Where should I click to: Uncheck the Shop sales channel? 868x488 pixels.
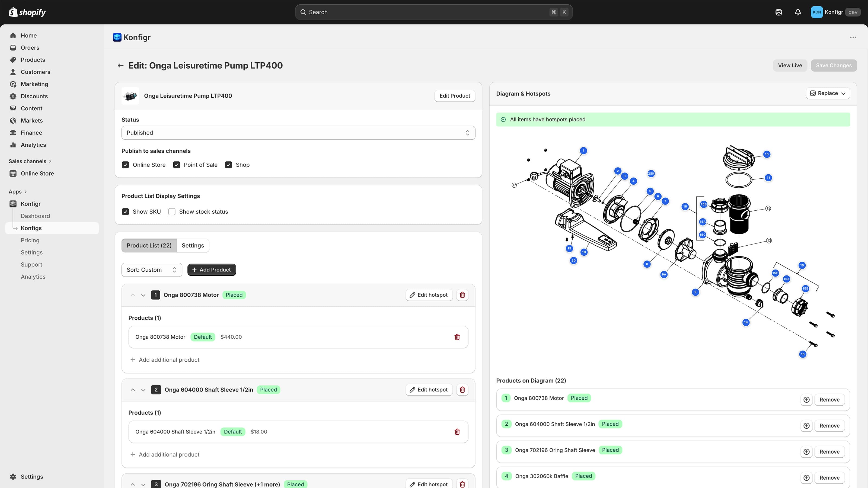coord(228,165)
